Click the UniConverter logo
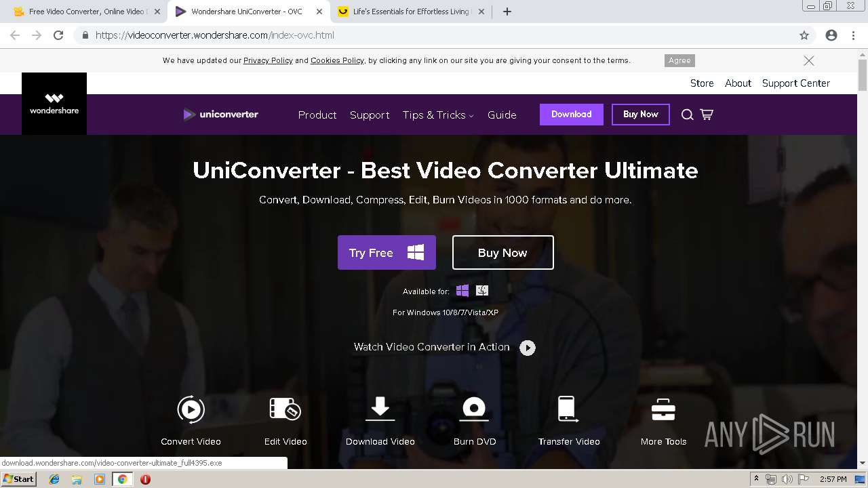Screen dimensions: 868x488 (x=220, y=115)
